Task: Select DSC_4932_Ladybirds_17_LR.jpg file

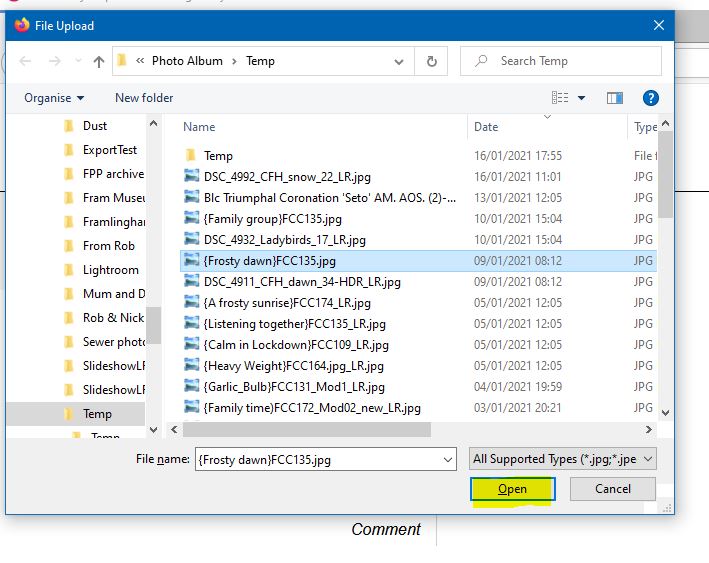Action: point(284,240)
